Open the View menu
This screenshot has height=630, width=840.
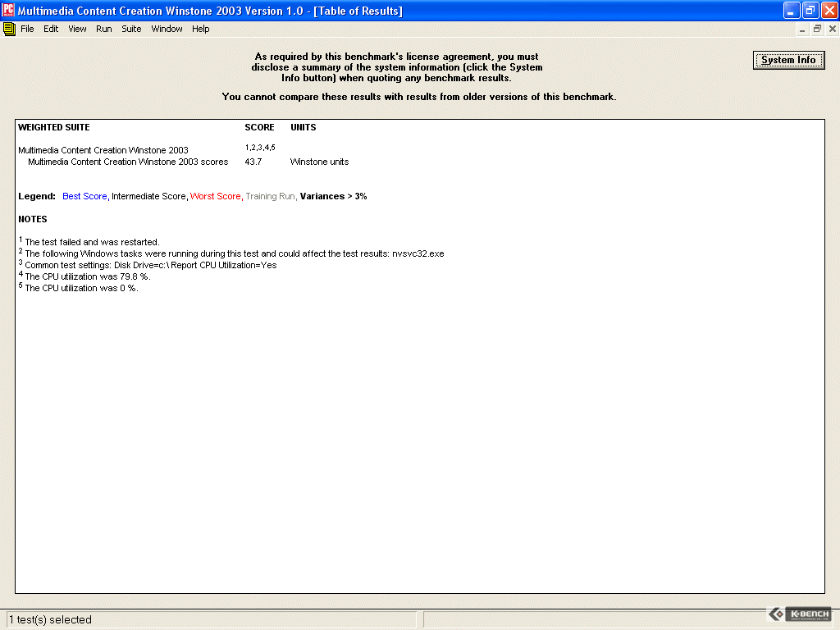pos(77,29)
